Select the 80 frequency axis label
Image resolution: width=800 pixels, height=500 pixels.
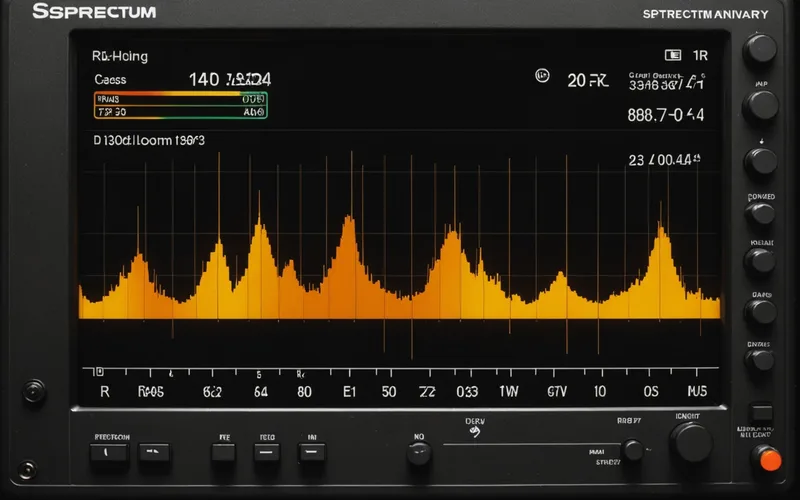click(305, 392)
